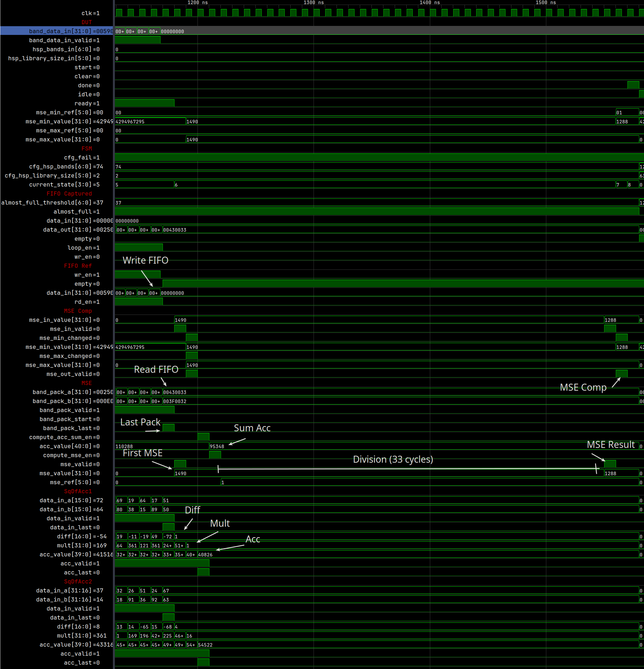Click current_state[3:0] signal name

click(x=64, y=185)
